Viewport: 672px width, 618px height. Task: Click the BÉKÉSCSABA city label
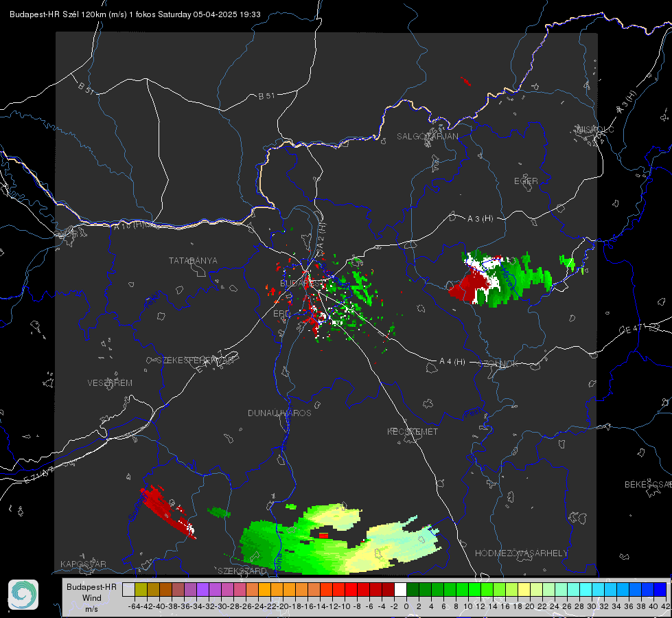[x=648, y=485]
